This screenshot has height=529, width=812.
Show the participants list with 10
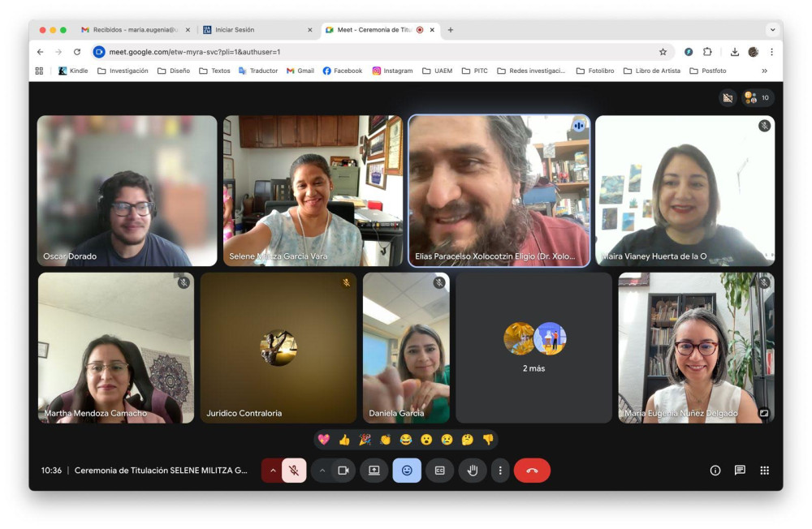pos(758,98)
